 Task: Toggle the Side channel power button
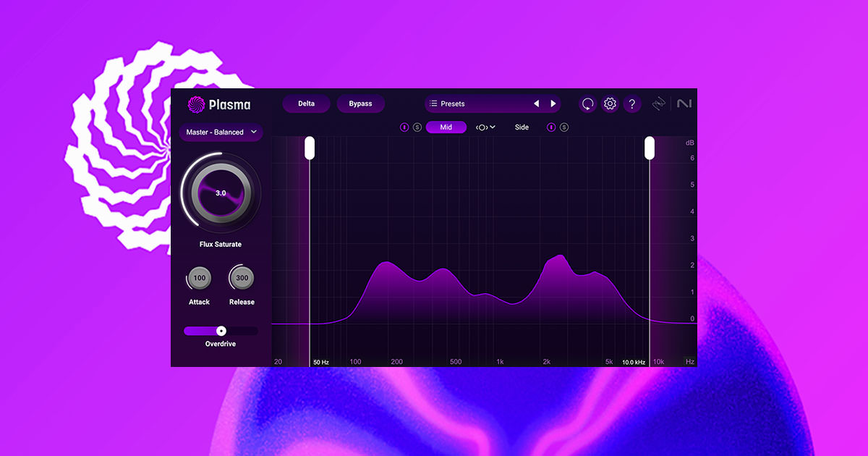point(551,127)
